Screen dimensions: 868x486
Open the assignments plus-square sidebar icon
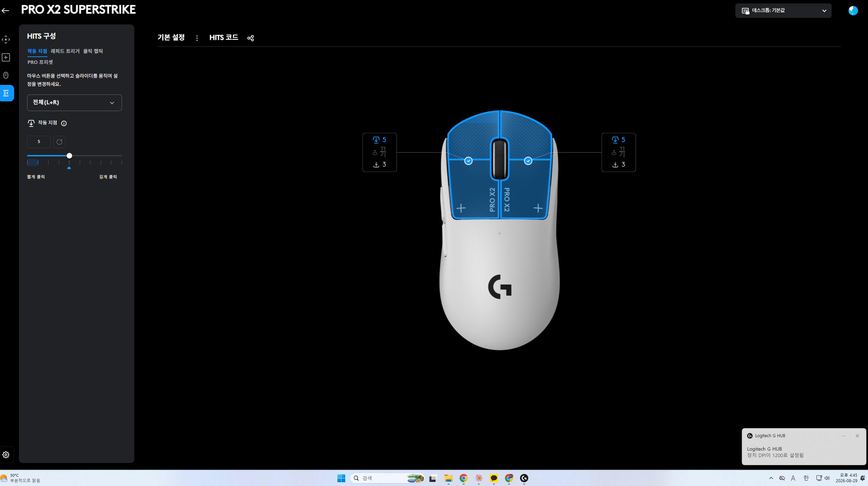(6, 57)
